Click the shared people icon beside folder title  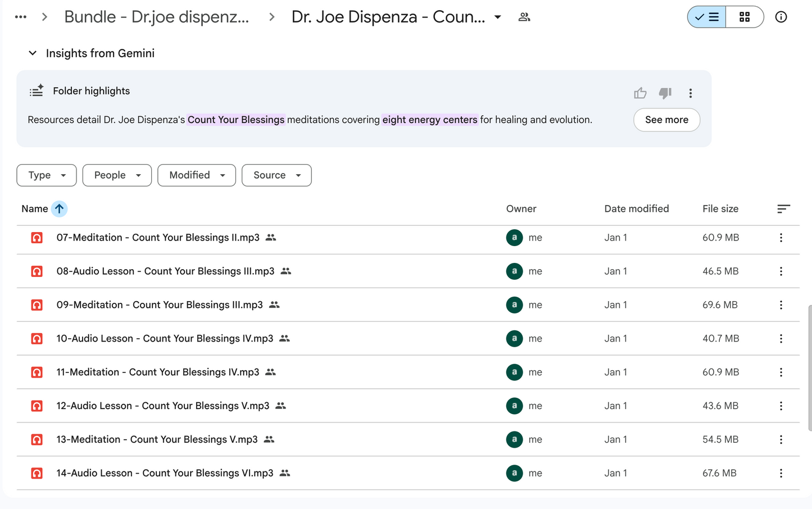[x=524, y=17]
